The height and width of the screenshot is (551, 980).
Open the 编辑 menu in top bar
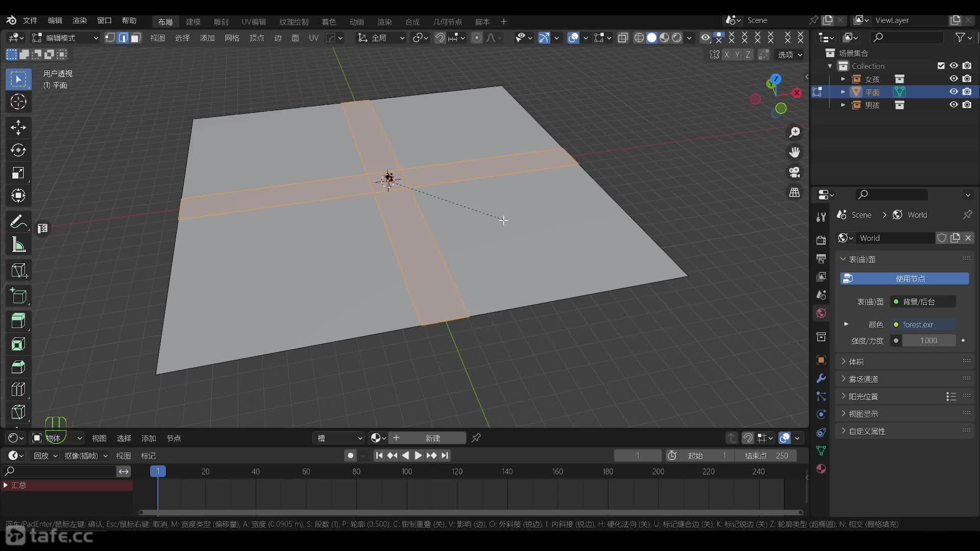[55, 20]
